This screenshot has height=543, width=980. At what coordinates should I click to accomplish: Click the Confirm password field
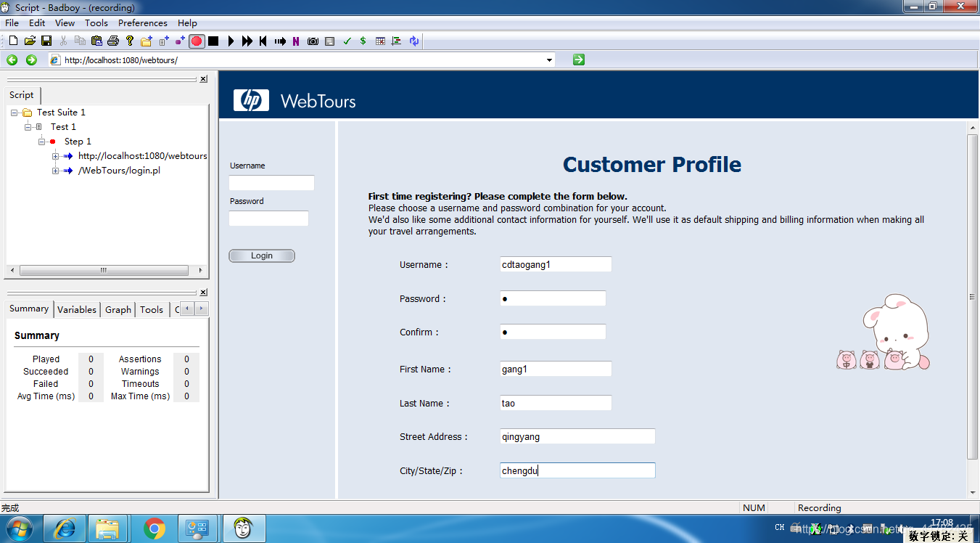[x=553, y=332]
